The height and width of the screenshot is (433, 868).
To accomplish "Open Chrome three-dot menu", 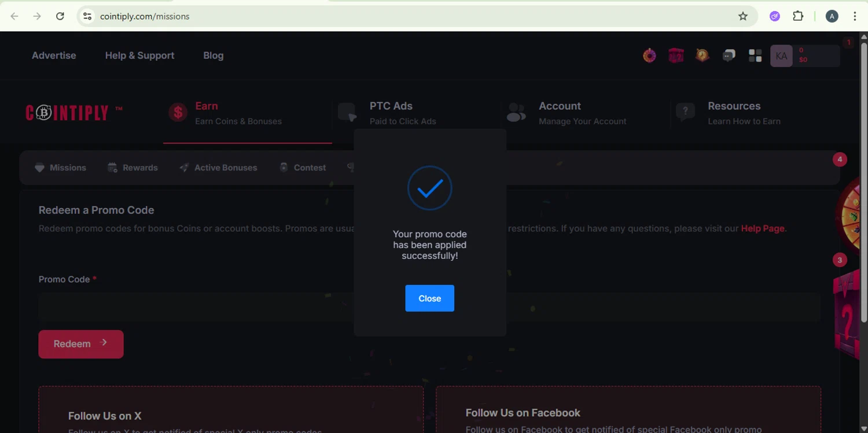I will (x=855, y=16).
